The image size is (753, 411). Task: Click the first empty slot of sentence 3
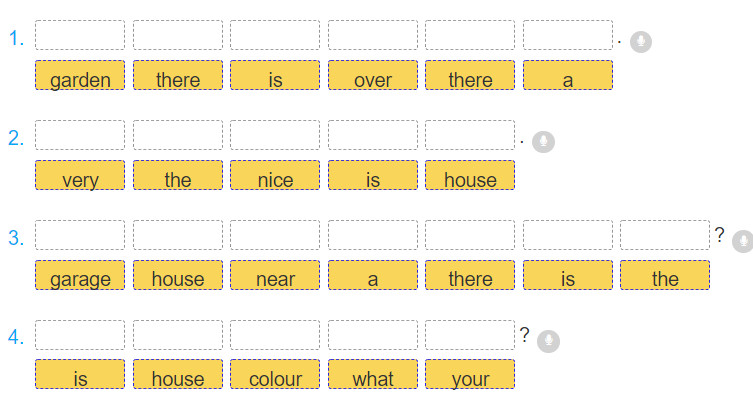(80, 235)
